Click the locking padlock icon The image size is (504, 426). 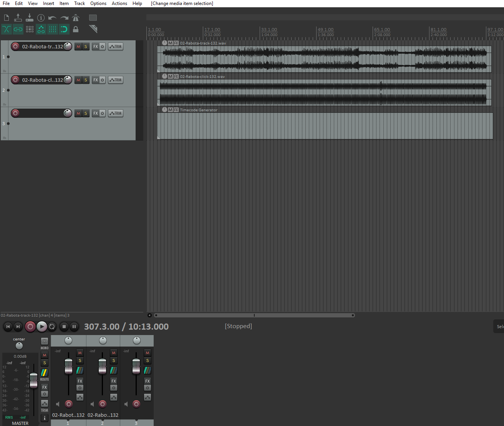[x=76, y=29]
